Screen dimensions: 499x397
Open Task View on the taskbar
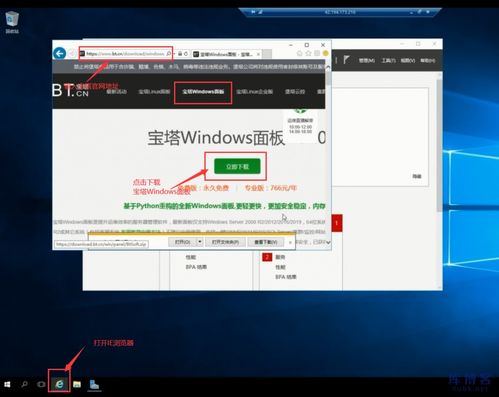[41, 384]
